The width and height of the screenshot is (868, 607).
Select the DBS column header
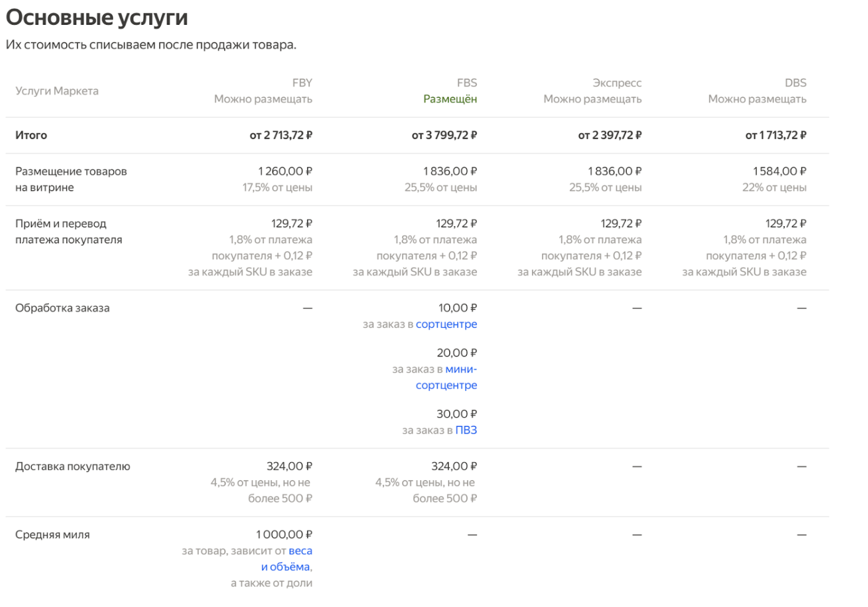(795, 83)
